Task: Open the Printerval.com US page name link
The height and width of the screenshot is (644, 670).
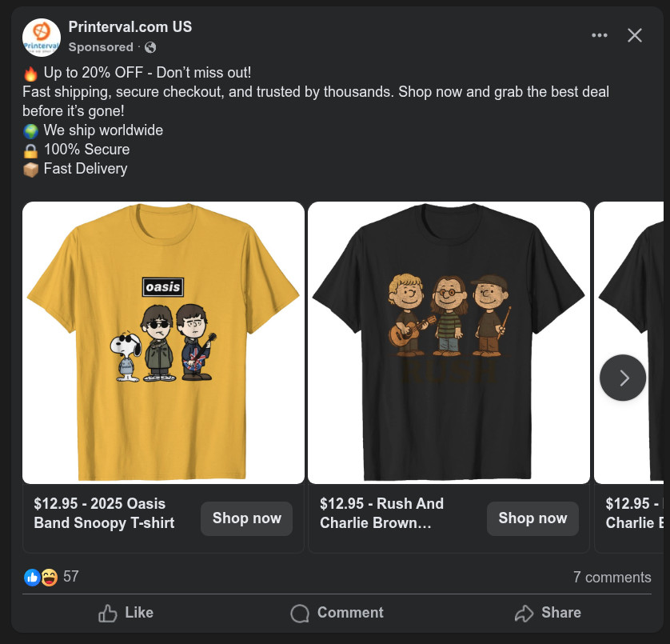Action: 130,26
